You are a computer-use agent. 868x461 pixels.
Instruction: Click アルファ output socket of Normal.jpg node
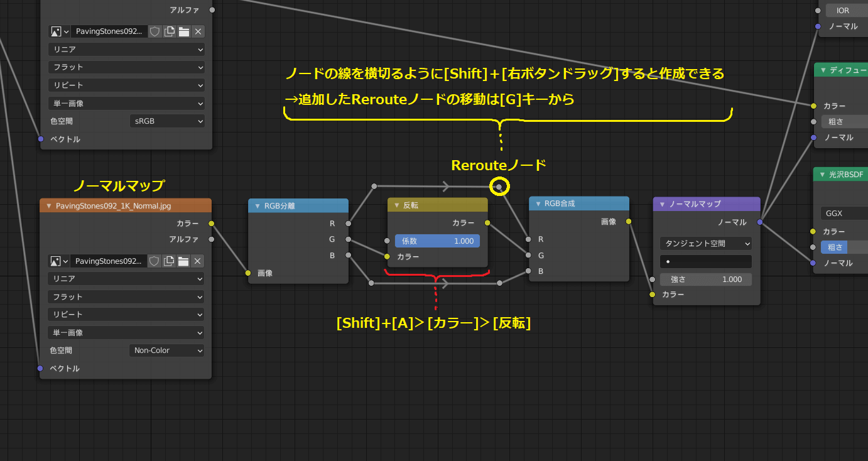click(x=212, y=239)
